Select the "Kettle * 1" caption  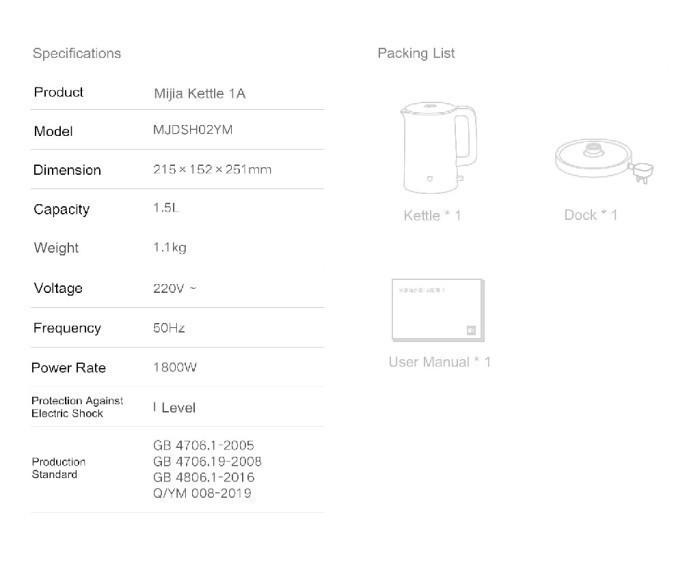pos(432,215)
